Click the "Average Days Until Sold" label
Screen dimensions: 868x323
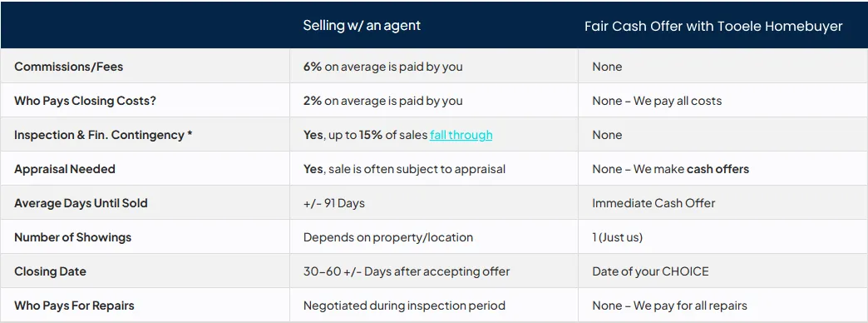81,203
